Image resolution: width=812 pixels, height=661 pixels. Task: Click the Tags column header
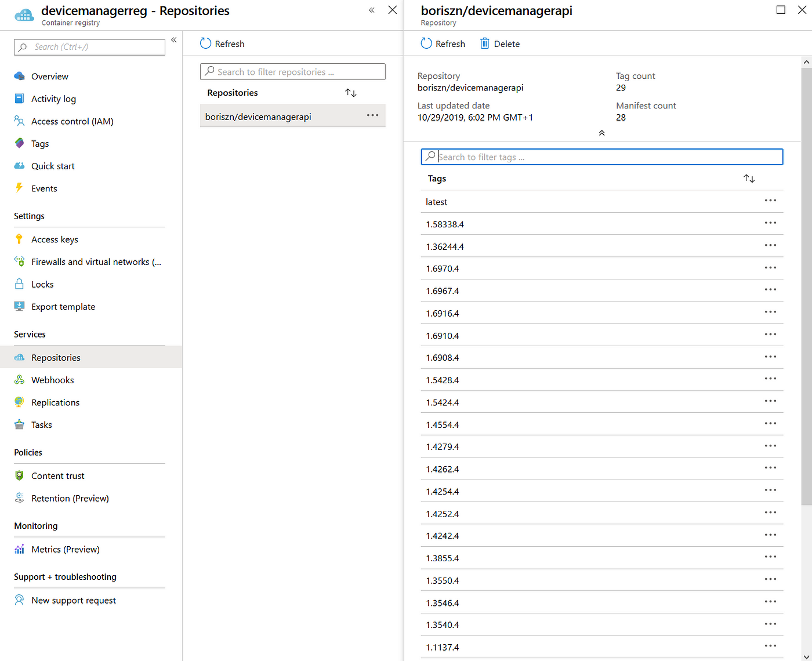point(437,179)
